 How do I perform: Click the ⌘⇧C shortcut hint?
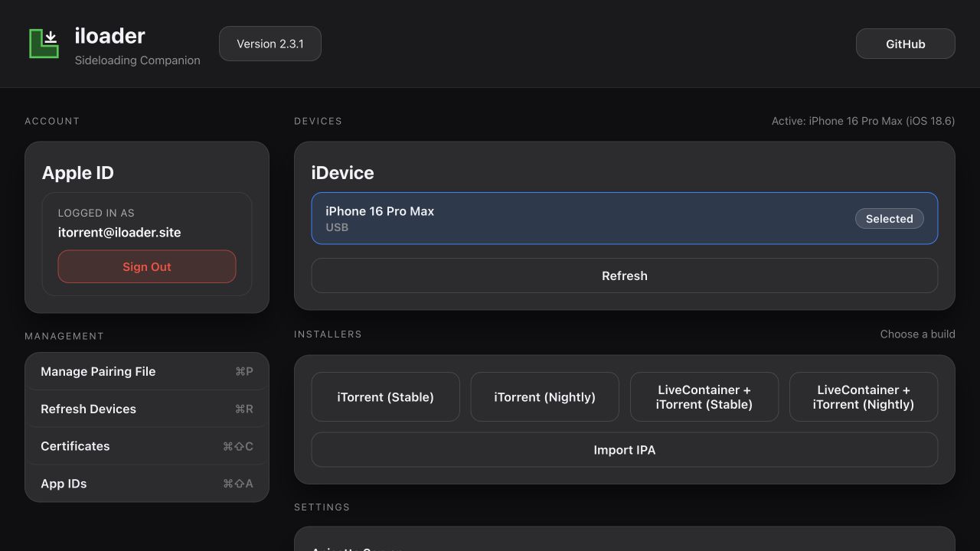(x=238, y=446)
